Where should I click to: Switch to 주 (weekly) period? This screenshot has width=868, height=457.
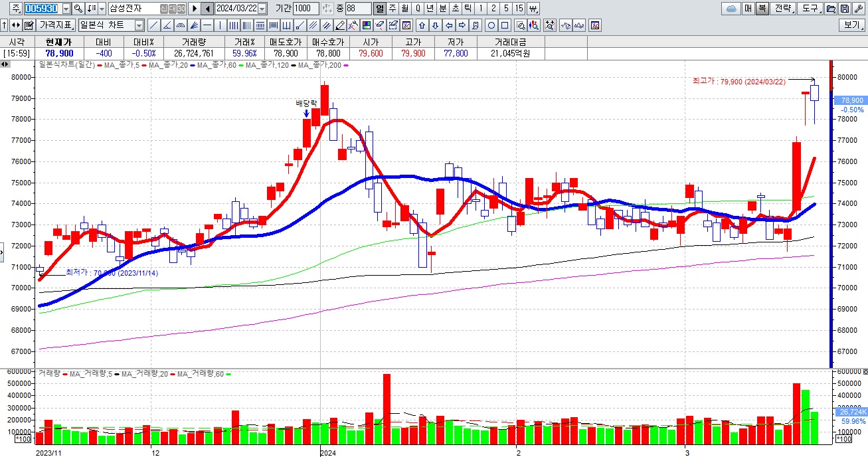coord(392,9)
